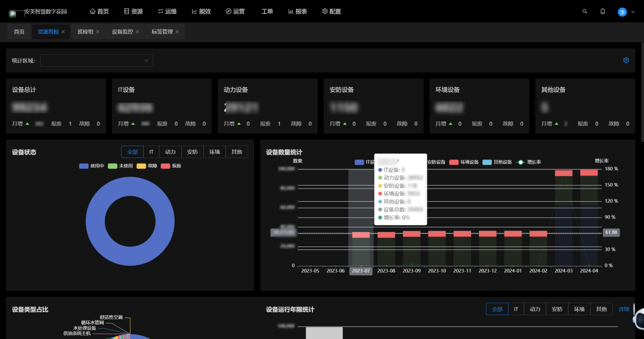Click the 2023-08 bar in chart
This screenshot has height=339, width=644.
(x=386, y=249)
